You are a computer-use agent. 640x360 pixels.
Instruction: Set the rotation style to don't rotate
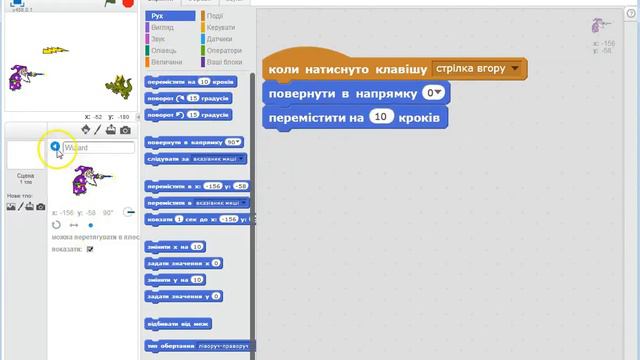pyautogui.click(x=91, y=225)
